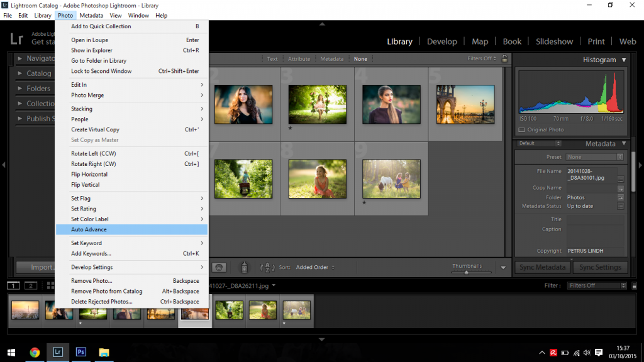
Task: Open File Explorer from the taskbar
Action: click(x=104, y=352)
